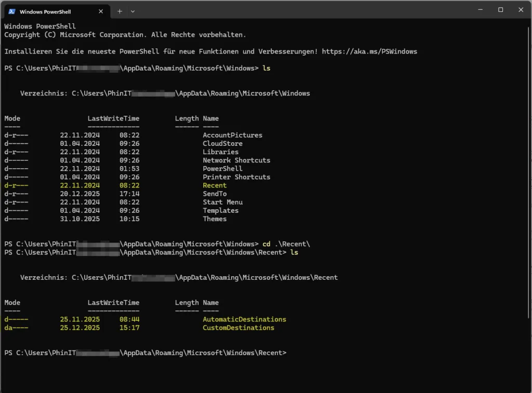Image resolution: width=532 pixels, height=393 pixels.
Task: Click the AutomaticDestinations folder name
Action: tap(244, 319)
